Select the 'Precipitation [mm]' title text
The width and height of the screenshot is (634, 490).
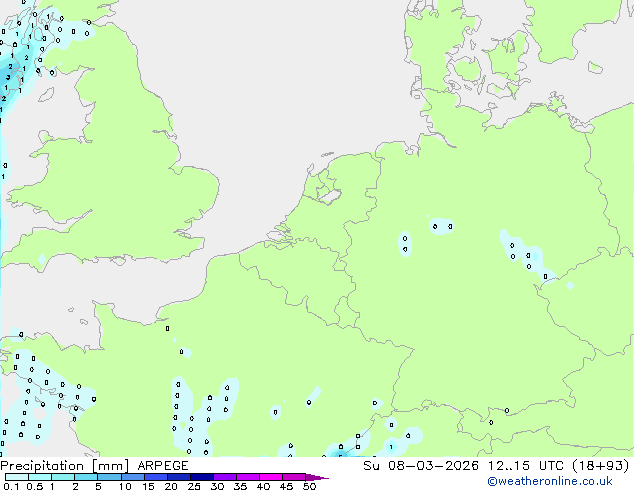coord(65,466)
